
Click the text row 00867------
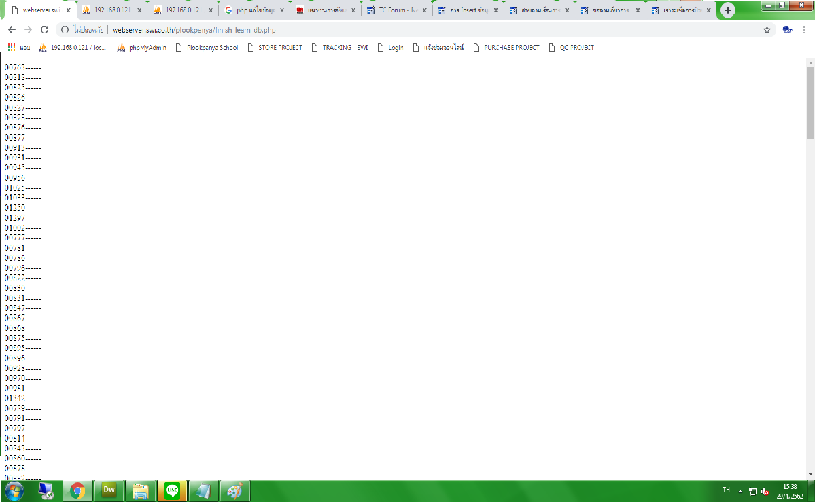coord(23,318)
